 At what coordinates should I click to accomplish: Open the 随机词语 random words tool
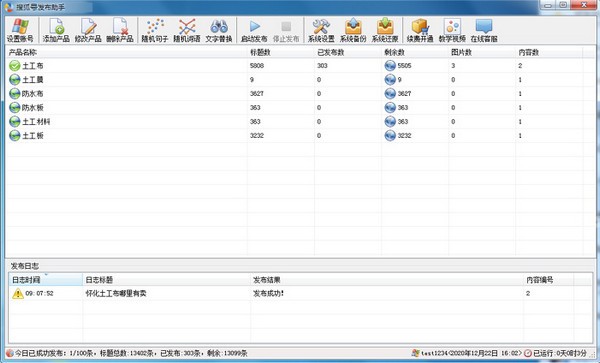(187, 30)
